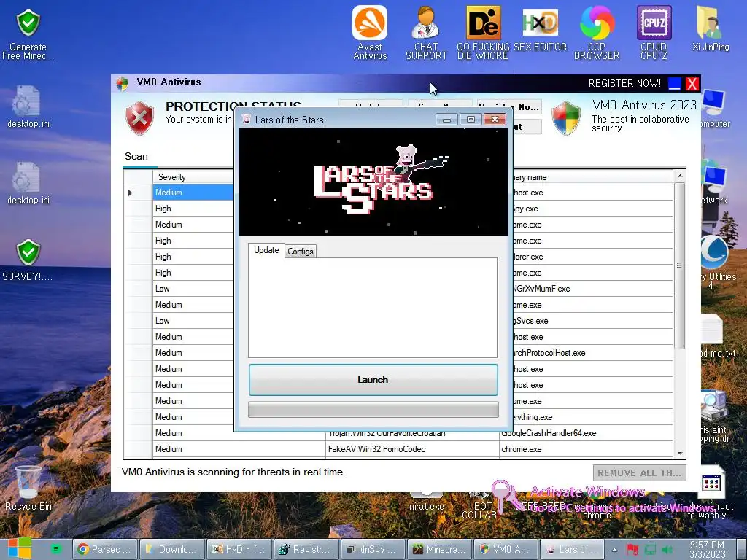Minimize VM0 Antivirus with blue button
This screenshot has height=560, width=747.
pyautogui.click(x=675, y=84)
